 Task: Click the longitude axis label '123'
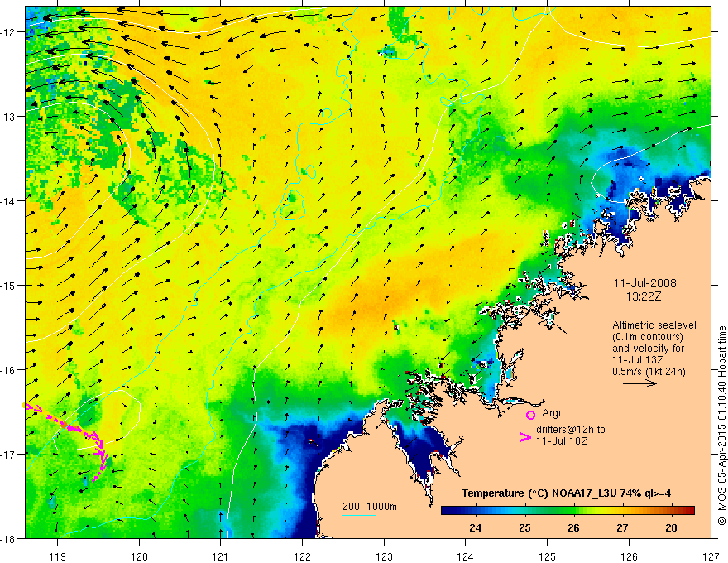tap(384, 556)
